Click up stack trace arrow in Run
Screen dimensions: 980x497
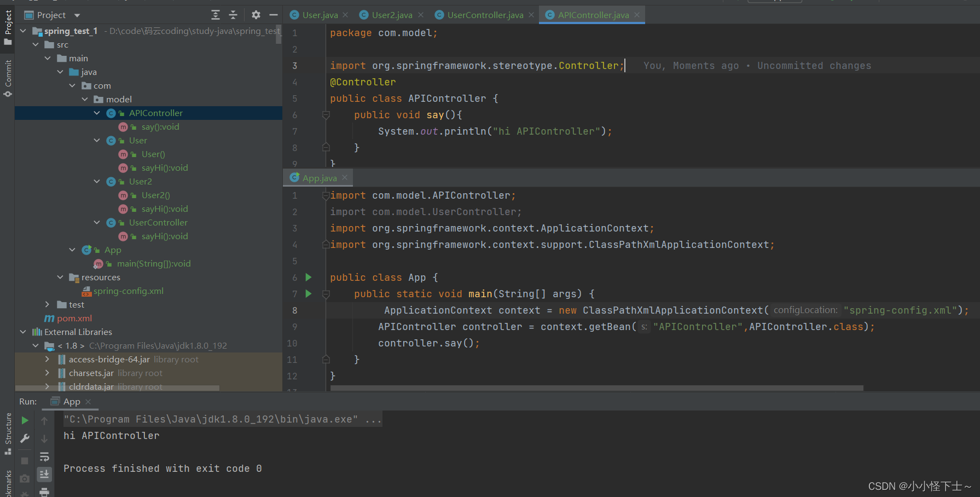pyautogui.click(x=44, y=420)
